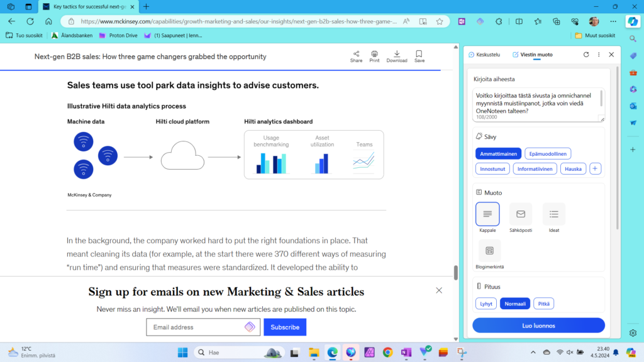Start Read aloud from the address bar
The width and height of the screenshot is (644, 362).
(x=406, y=21)
